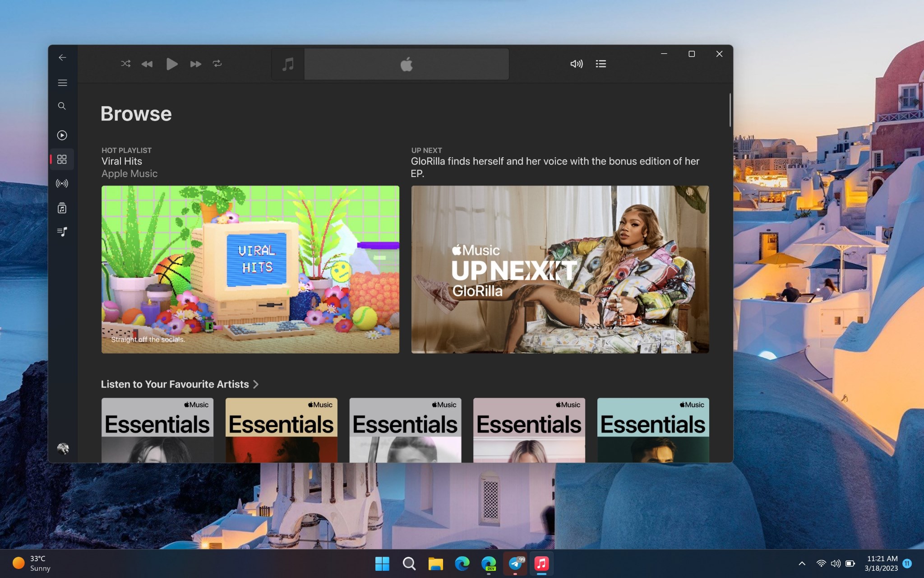Expand Listen to Your Favourite Artists section
924x578 pixels.
tap(180, 384)
